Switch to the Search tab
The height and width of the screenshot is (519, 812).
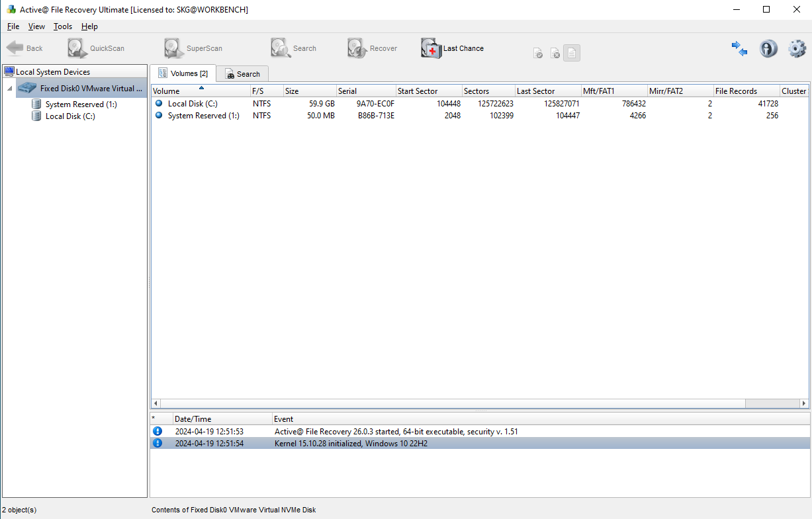[x=242, y=74]
